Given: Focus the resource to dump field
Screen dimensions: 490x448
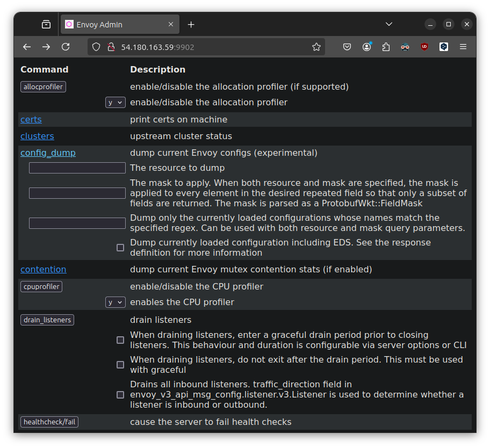Looking at the screenshot, I should pos(77,168).
